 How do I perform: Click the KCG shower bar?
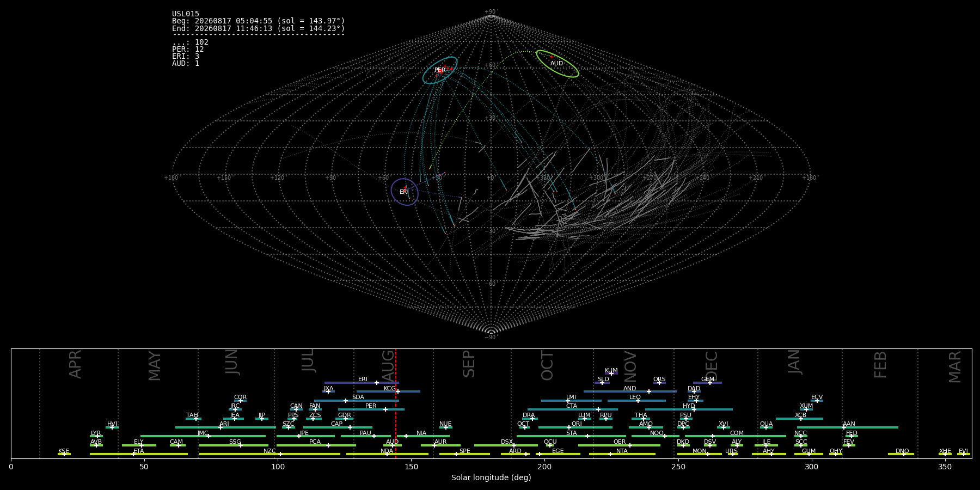click(x=388, y=391)
